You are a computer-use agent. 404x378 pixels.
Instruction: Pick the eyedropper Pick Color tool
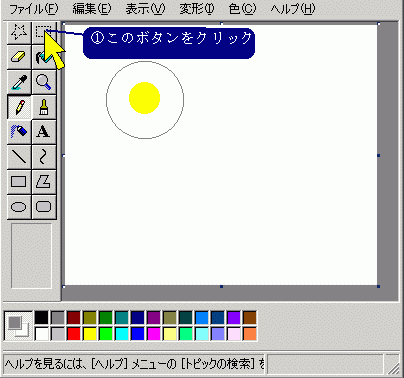coord(19,82)
